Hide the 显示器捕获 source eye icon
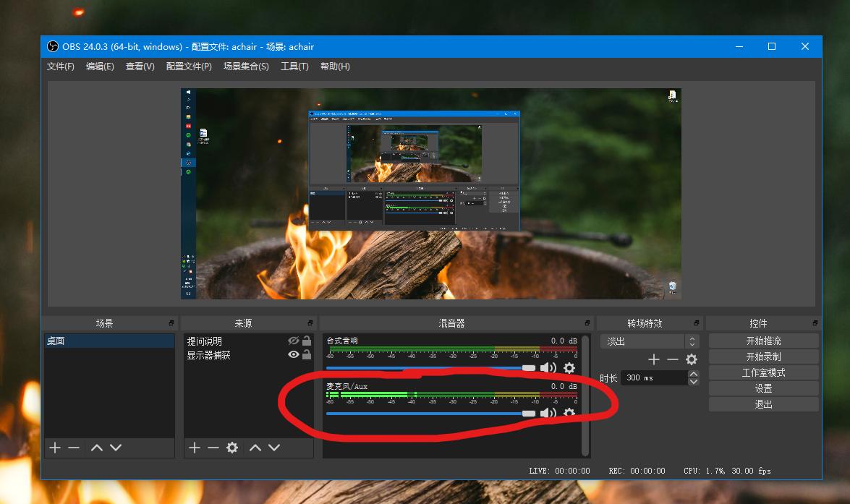850x504 pixels. tap(293, 354)
